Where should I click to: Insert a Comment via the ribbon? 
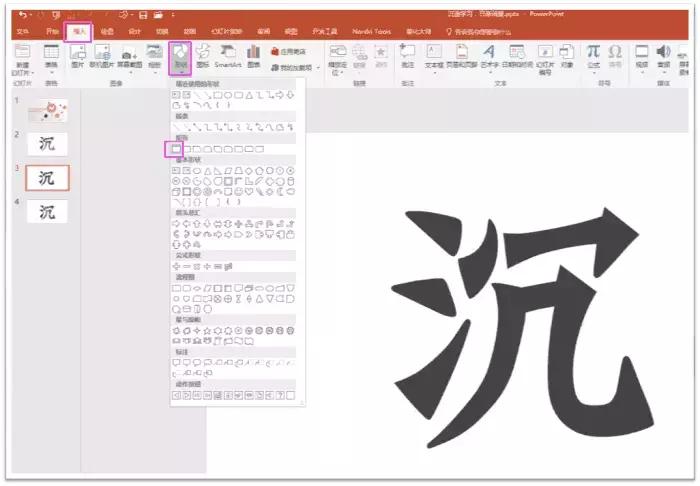pyautogui.click(x=407, y=56)
